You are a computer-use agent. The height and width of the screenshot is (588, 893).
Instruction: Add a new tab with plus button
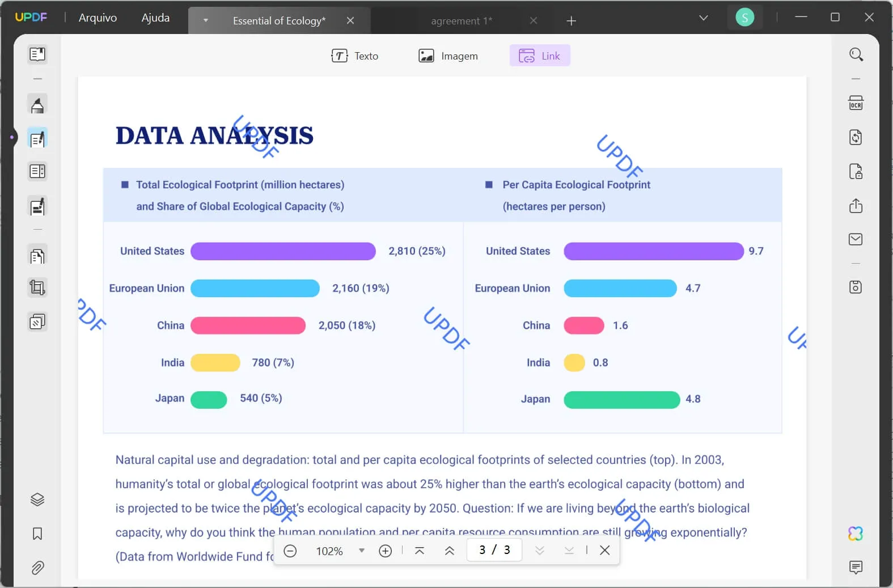572,21
